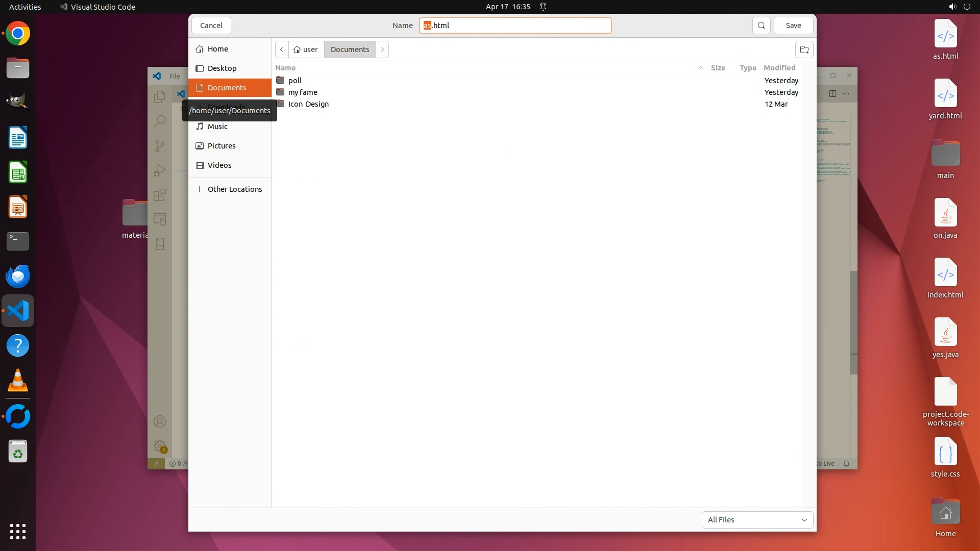Expand the All Files filter dropdown
Image resolution: width=980 pixels, height=551 pixels.
pyautogui.click(x=757, y=520)
